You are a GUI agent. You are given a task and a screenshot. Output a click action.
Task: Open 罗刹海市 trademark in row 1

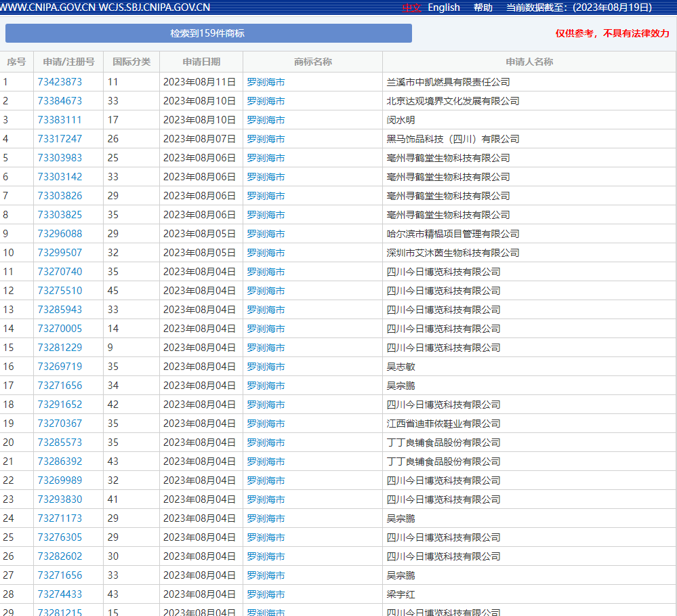point(266,82)
